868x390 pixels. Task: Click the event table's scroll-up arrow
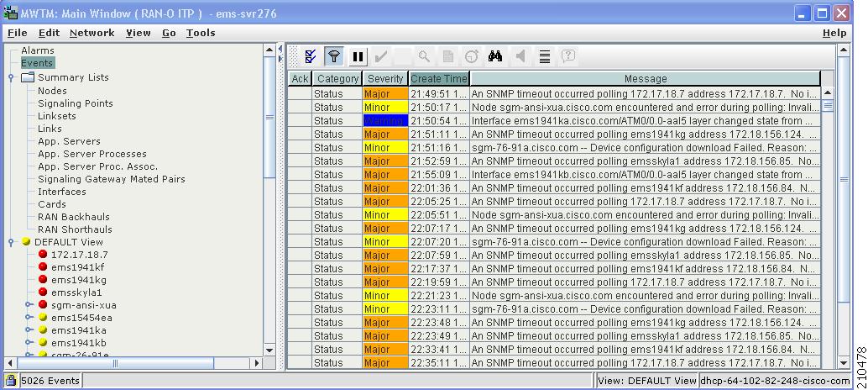828,92
